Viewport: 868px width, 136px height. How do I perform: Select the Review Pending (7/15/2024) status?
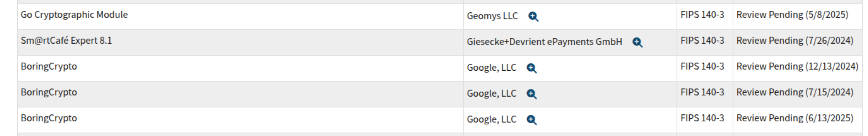795,92
